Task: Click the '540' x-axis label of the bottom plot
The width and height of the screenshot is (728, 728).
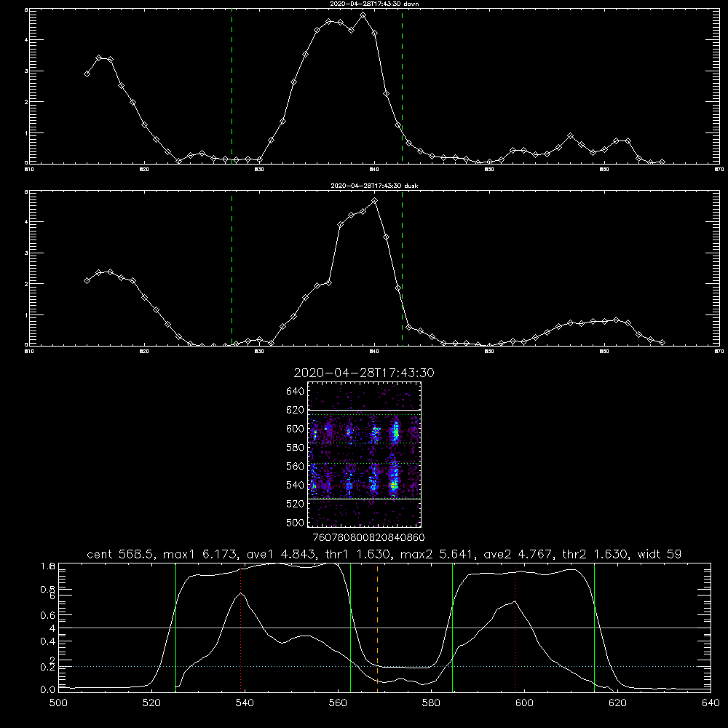Action: coord(245,703)
